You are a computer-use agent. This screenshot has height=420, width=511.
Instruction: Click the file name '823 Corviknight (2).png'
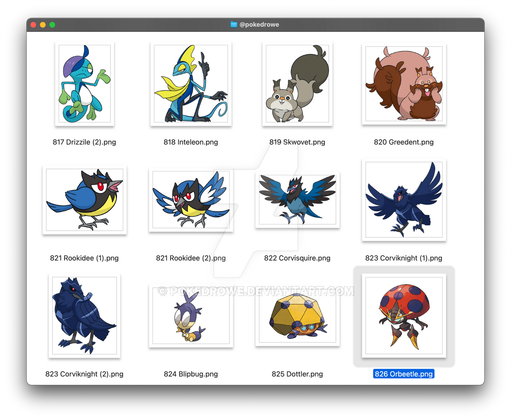tap(84, 374)
